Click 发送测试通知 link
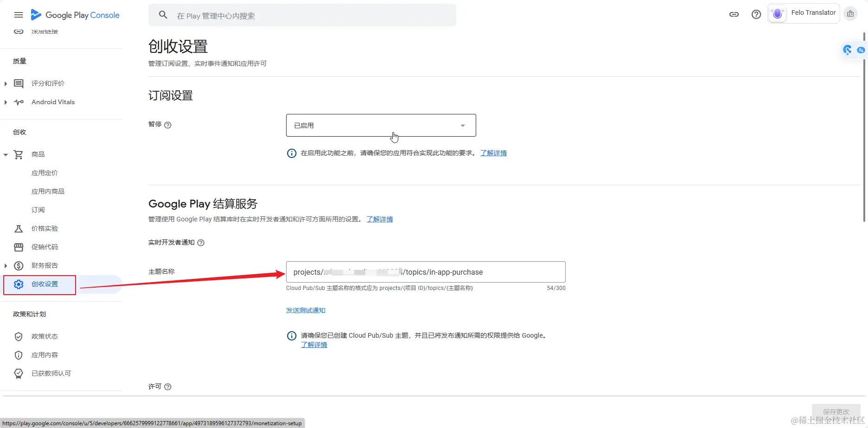Image resolution: width=868 pixels, height=428 pixels. 306,310
